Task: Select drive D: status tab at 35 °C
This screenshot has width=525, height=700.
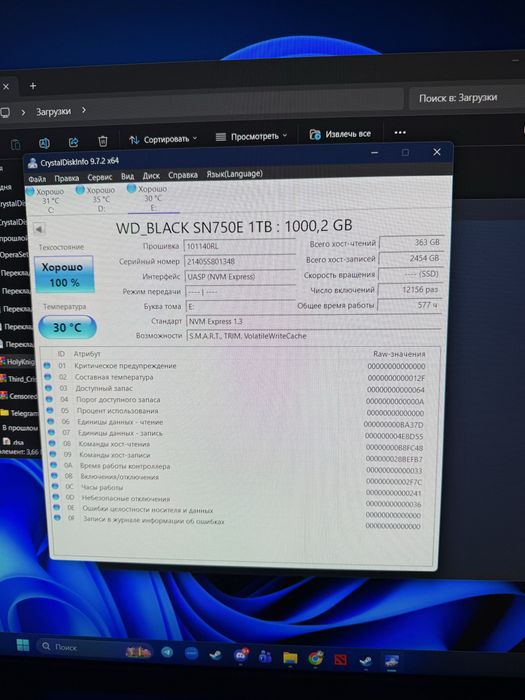Action: 97,199
